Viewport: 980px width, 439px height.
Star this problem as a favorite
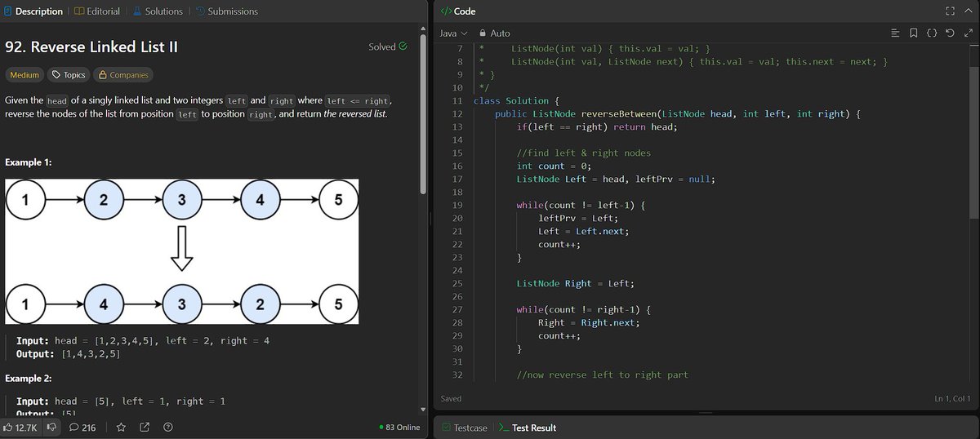pyautogui.click(x=121, y=427)
